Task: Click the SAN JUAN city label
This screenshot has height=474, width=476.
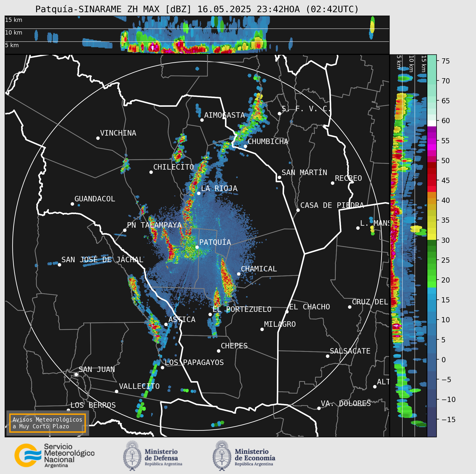Action: 97,369
